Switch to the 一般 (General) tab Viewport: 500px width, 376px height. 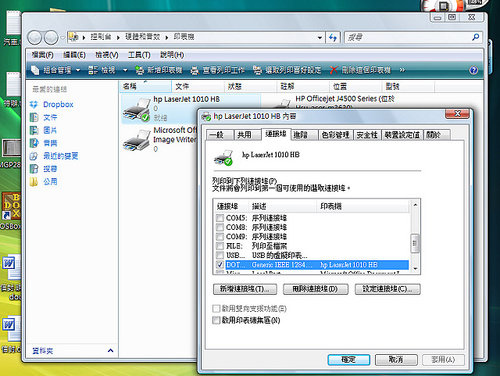[x=219, y=135]
